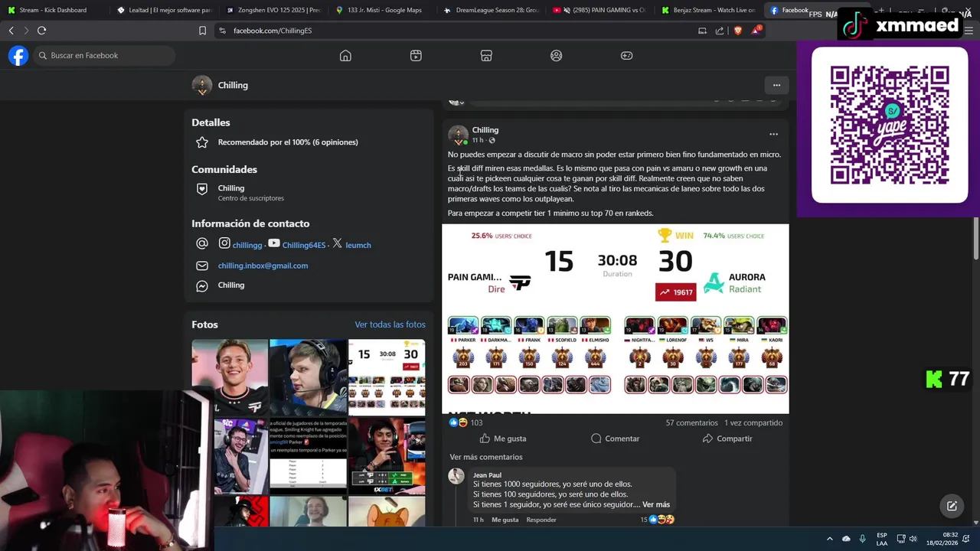Open the chilling.inbox@gmail.com email link
The height and width of the screenshot is (551, 980).
pyautogui.click(x=263, y=266)
